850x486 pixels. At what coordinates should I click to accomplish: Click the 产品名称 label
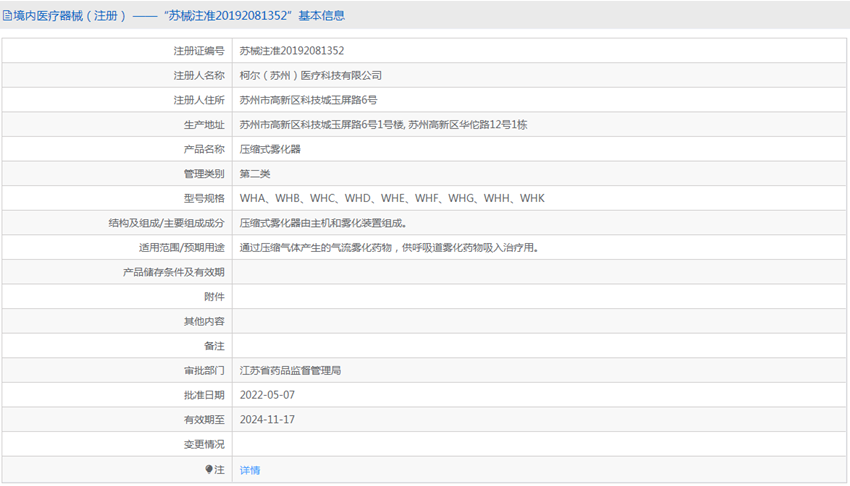204,149
